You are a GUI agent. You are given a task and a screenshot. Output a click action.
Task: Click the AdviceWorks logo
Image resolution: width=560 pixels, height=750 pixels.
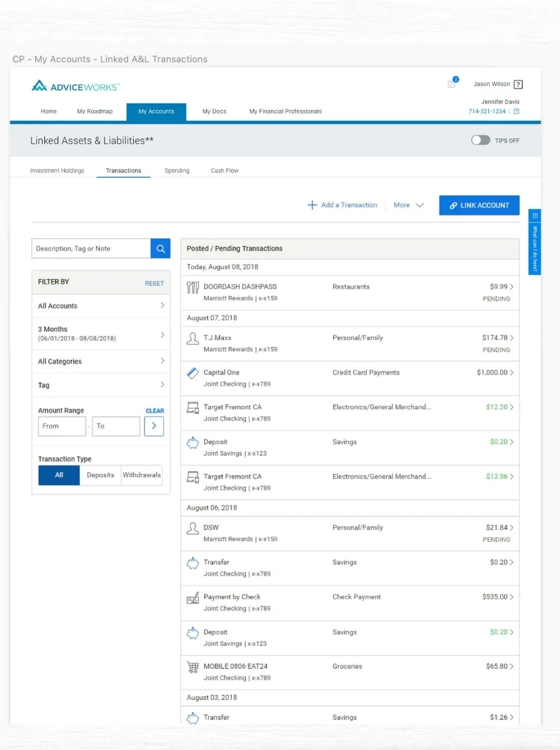pyautogui.click(x=75, y=86)
